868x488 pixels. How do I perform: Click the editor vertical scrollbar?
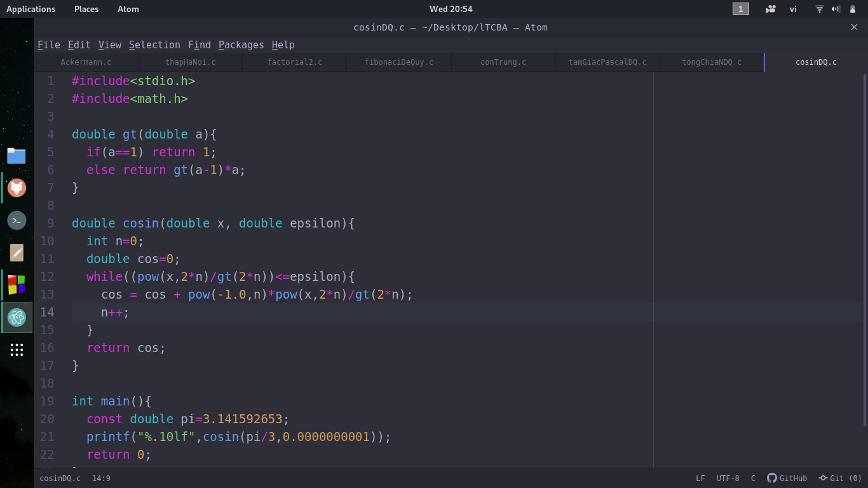point(864,248)
